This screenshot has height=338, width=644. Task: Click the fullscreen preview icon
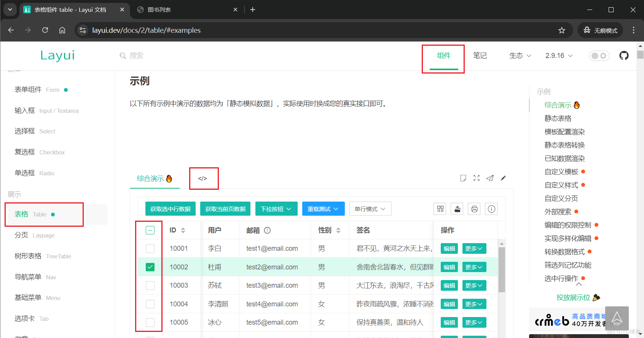coord(477,178)
